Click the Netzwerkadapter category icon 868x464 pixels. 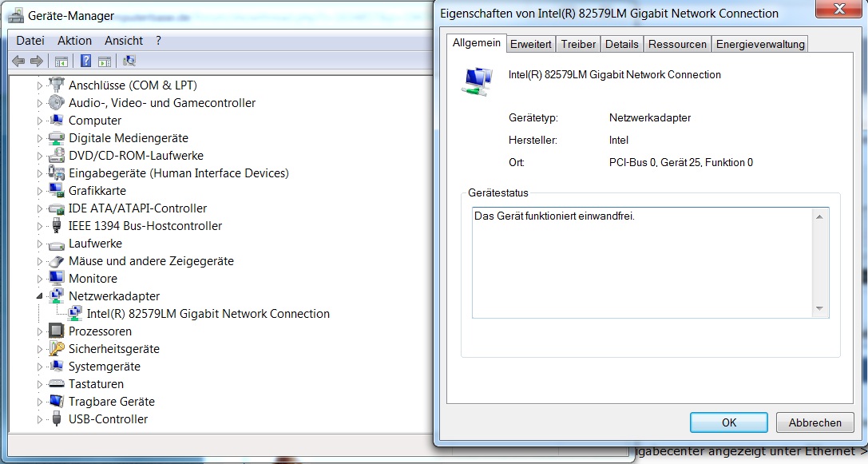coord(56,295)
